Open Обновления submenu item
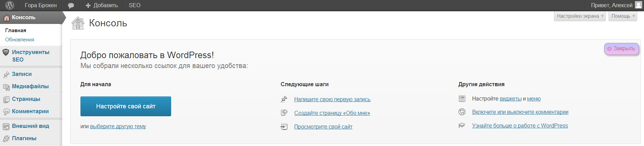Viewport: 644px width, 146px height. (19, 40)
